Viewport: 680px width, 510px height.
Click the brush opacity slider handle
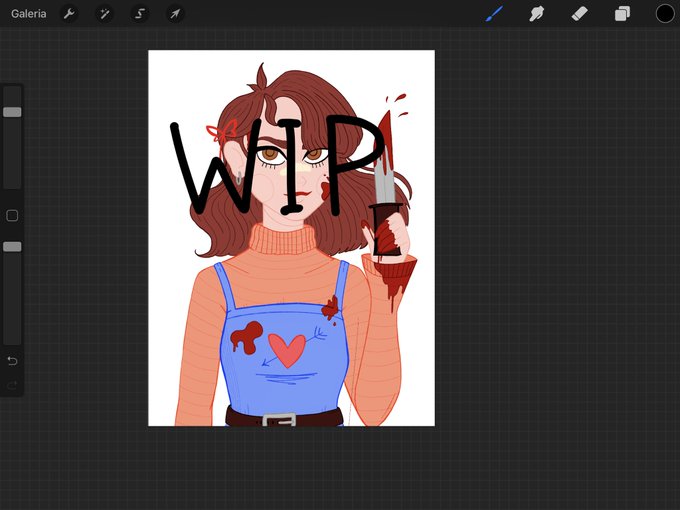point(12,247)
